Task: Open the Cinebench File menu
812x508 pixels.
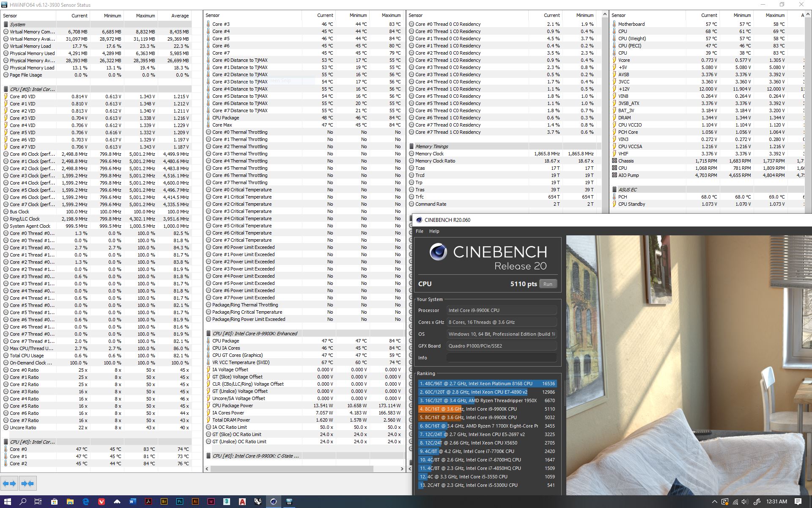Action: pos(419,231)
